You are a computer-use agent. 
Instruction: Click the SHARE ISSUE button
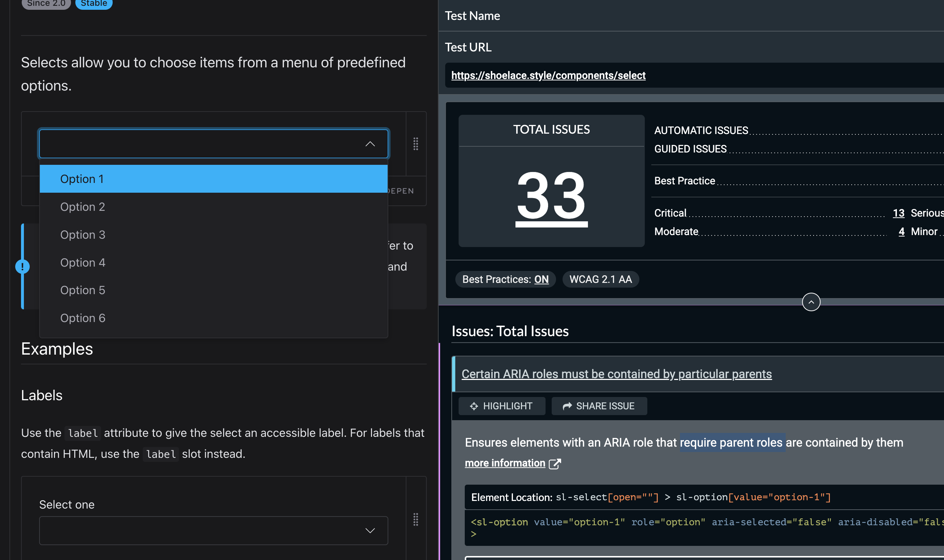click(x=599, y=406)
